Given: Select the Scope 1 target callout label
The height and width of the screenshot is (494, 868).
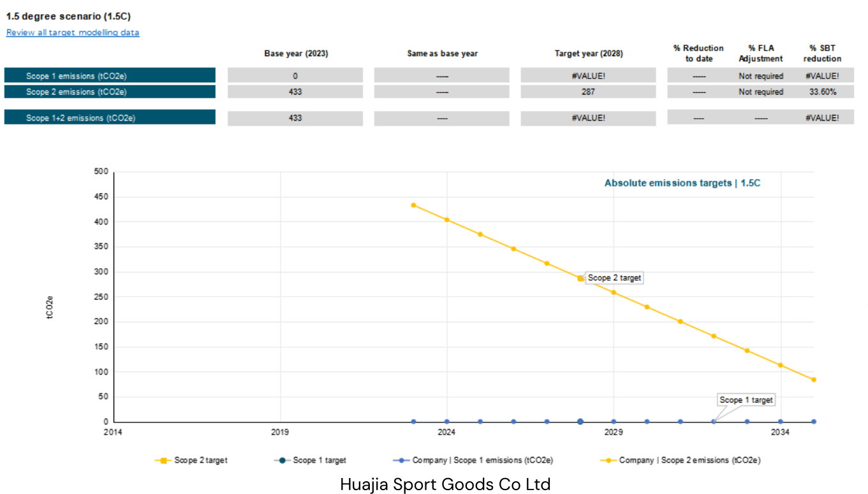Looking at the screenshot, I should coord(746,400).
